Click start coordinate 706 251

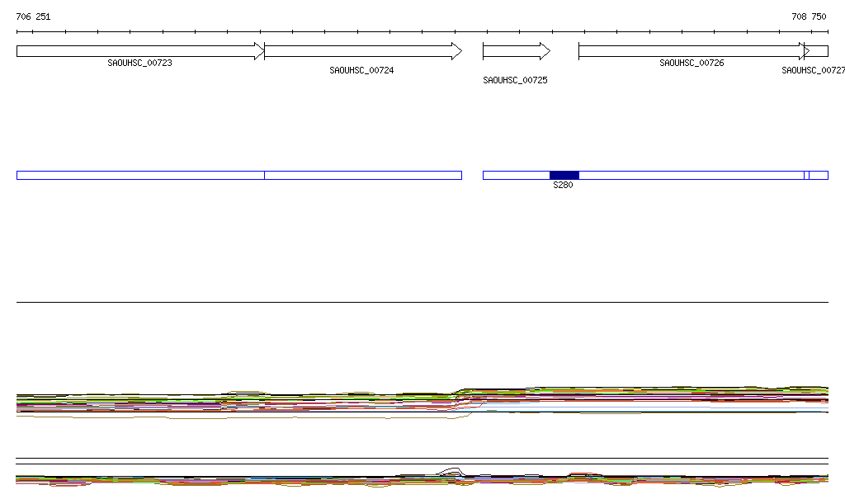pyautogui.click(x=33, y=16)
